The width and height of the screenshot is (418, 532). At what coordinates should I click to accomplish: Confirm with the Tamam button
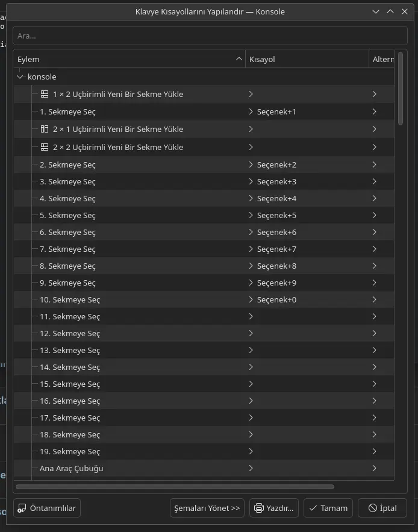point(328,508)
